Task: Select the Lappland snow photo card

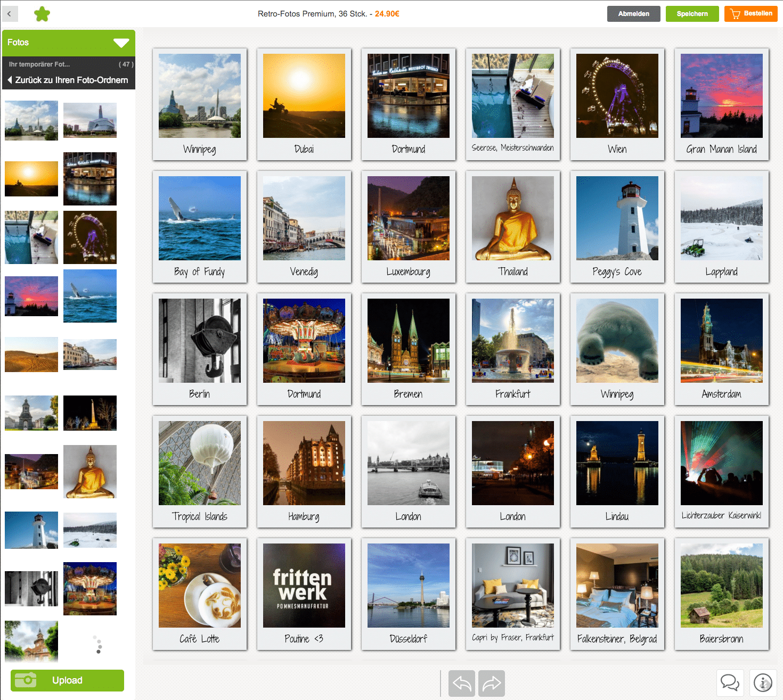Action: [x=722, y=227]
